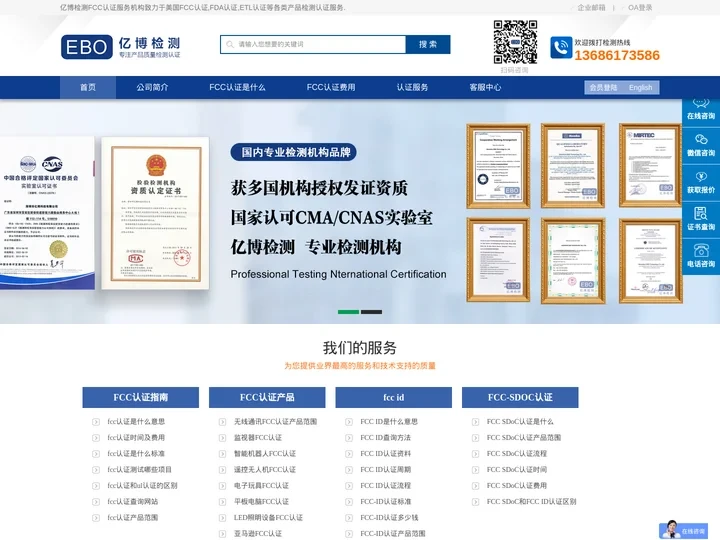720x540 pixels.
Task: Open 企业邮箱 link at top
Action: pos(591,8)
